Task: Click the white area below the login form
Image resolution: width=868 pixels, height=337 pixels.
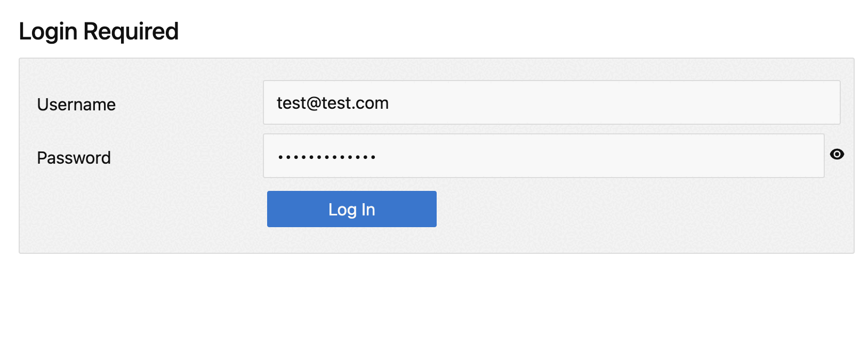Action: tap(434, 294)
